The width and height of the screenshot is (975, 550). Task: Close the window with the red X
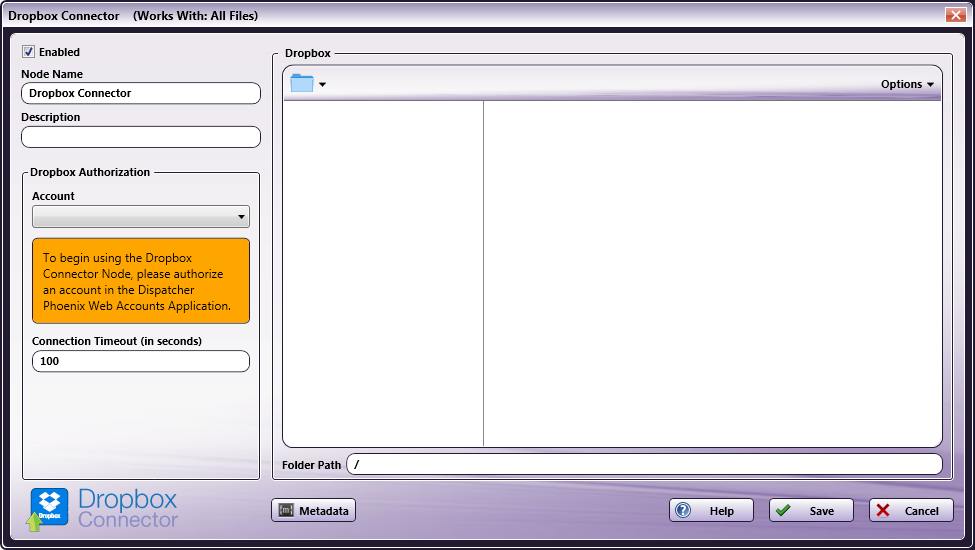954,15
